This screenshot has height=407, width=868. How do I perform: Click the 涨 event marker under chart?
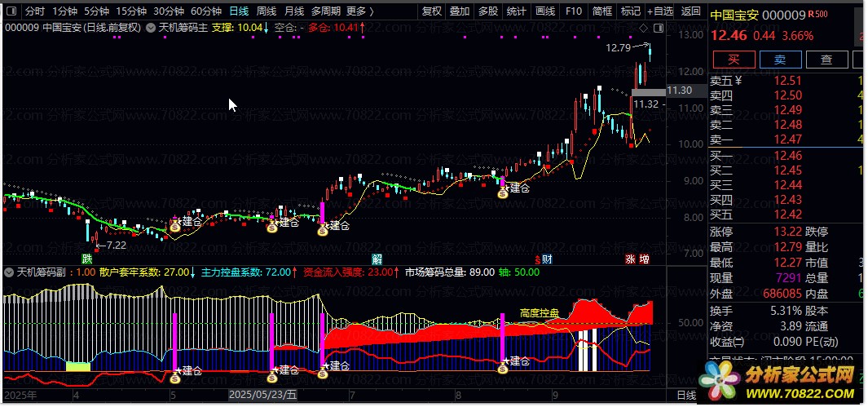630,259
